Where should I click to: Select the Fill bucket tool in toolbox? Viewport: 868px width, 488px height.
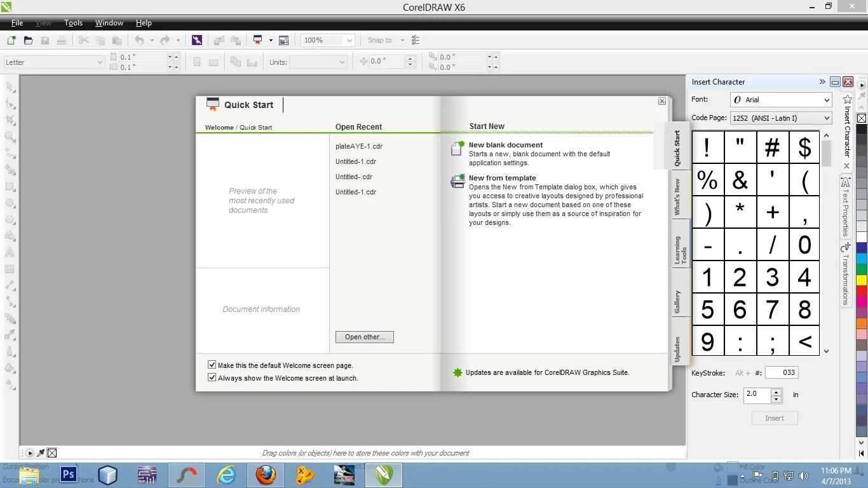click(10, 368)
